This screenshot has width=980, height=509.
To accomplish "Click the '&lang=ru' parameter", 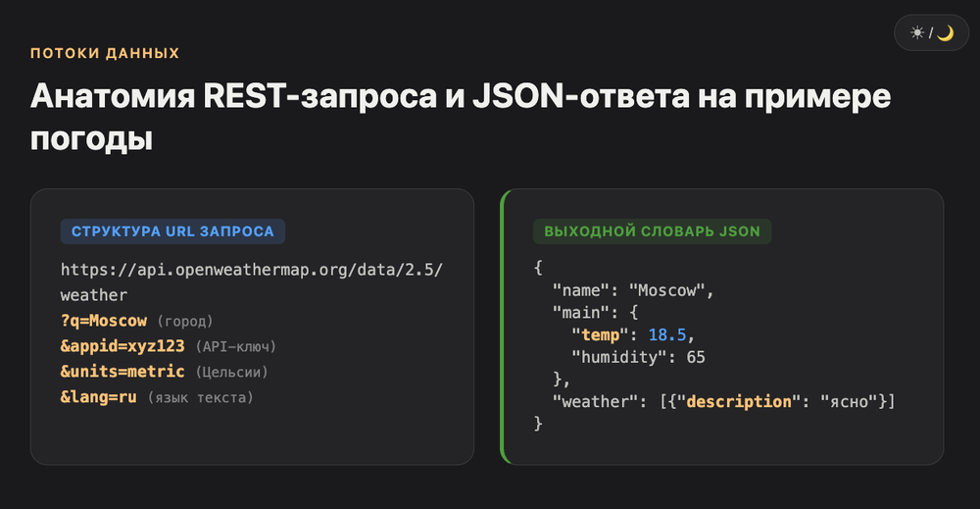I will [x=99, y=397].
